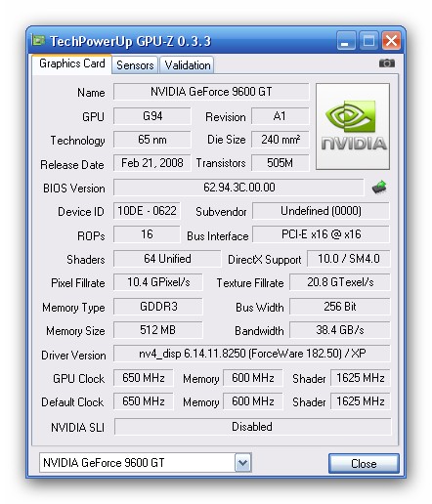
Task: Click the Revision field showing A1
Action: pyautogui.click(x=281, y=116)
